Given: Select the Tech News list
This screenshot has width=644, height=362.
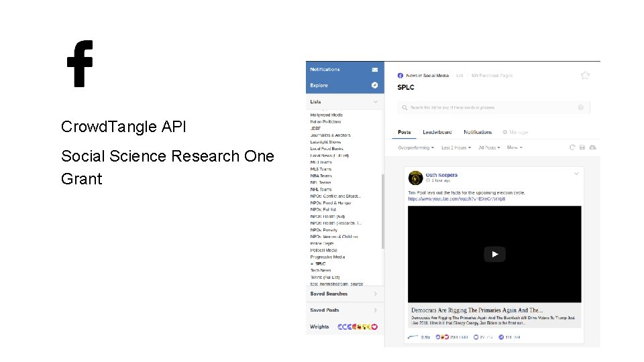Looking at the screenshot, I should point(321,270).
